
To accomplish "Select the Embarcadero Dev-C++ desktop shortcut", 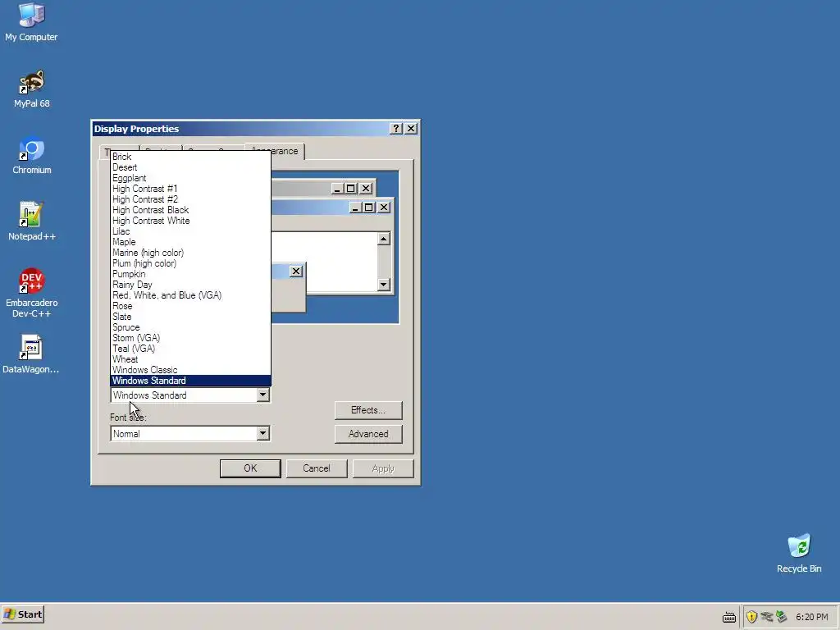I will [x=31, y=293].
